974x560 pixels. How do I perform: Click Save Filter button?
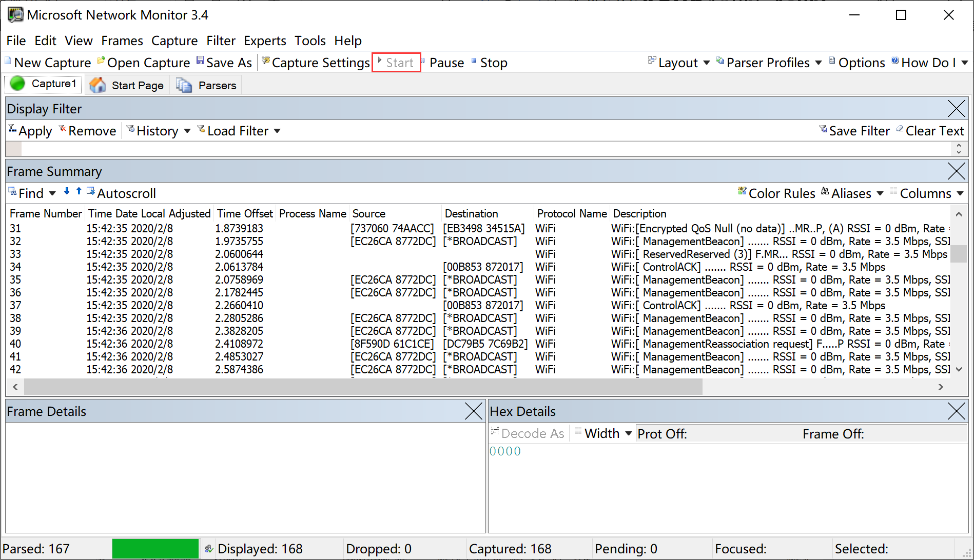[x=854, y=131]
